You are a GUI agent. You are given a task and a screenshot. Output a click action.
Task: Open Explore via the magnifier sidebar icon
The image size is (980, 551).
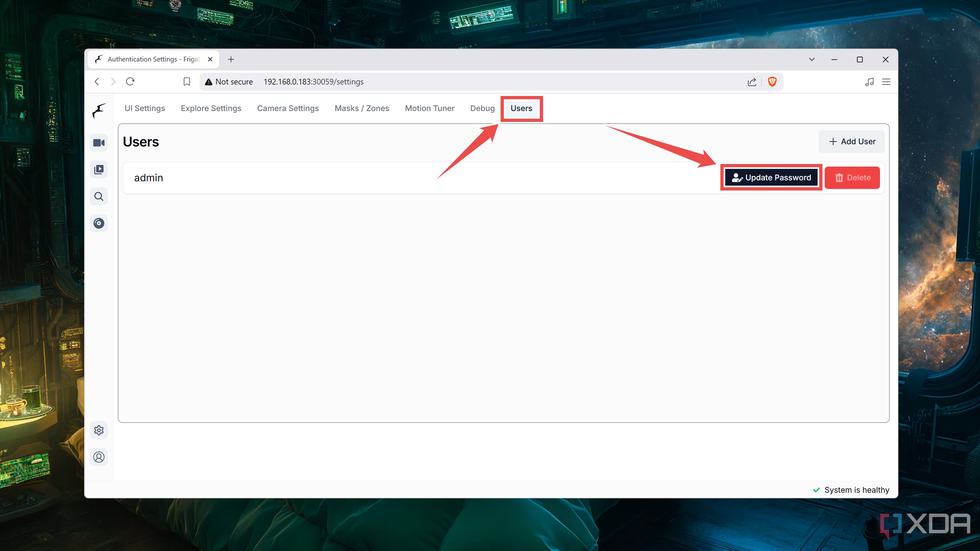[x=99, y=197]
